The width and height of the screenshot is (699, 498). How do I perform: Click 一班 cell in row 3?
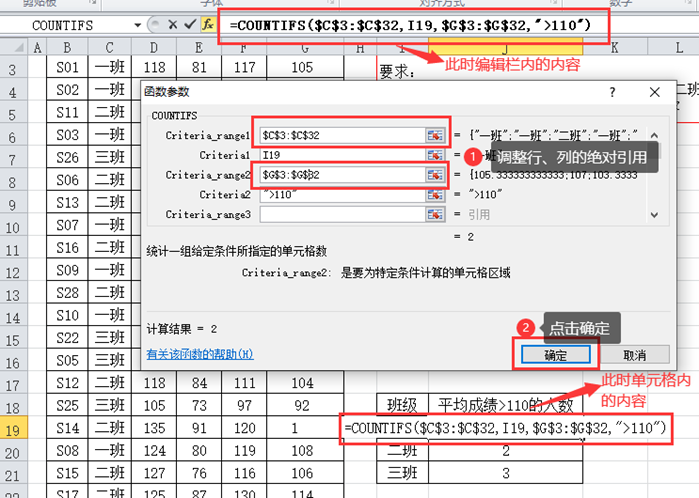(110, 67)
